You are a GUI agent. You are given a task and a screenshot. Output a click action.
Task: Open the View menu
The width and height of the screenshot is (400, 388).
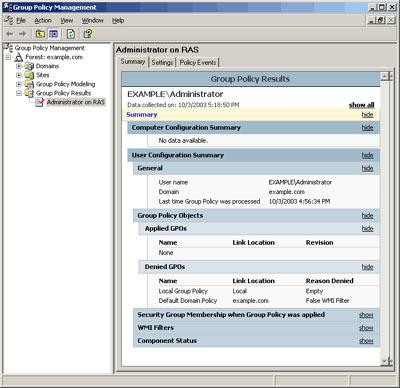[x=67, y=20]
